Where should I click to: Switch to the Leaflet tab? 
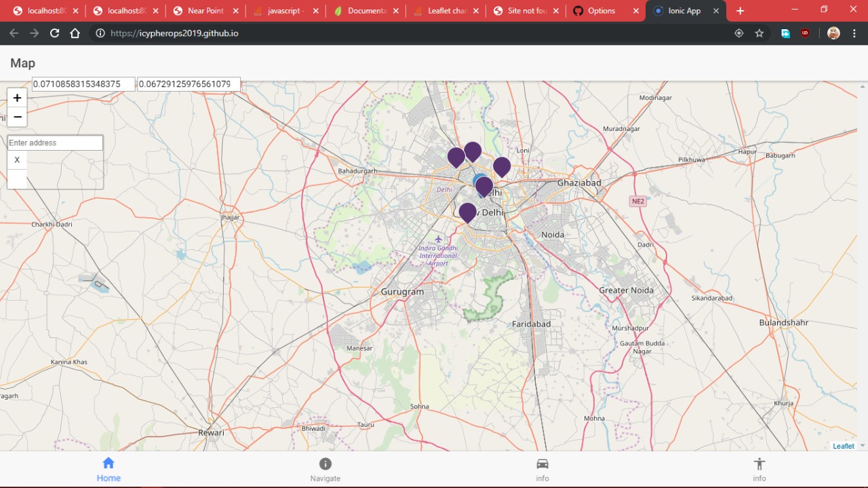446,11
